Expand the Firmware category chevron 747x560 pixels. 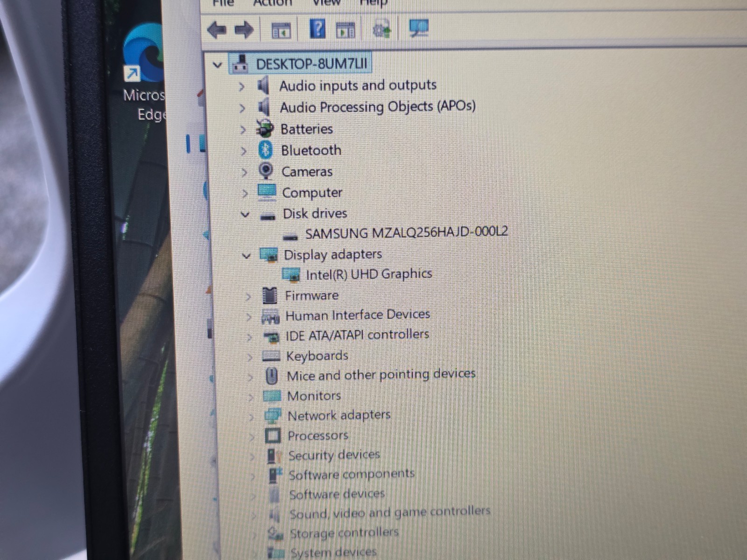tap(248, 296)
